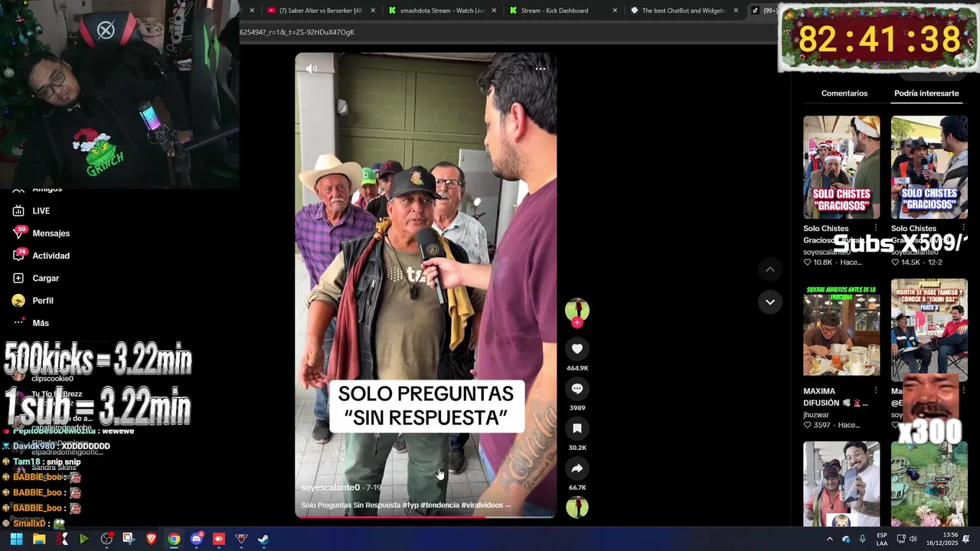Save video using the bookmark icon
The height and width of the screenshot is (551, 980).
(x=577, y=429)
